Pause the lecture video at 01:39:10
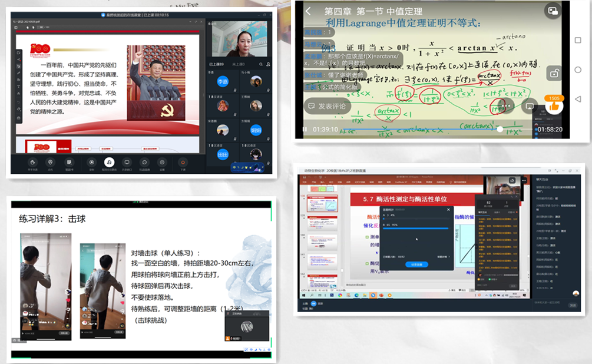 [x=305, y=130]
